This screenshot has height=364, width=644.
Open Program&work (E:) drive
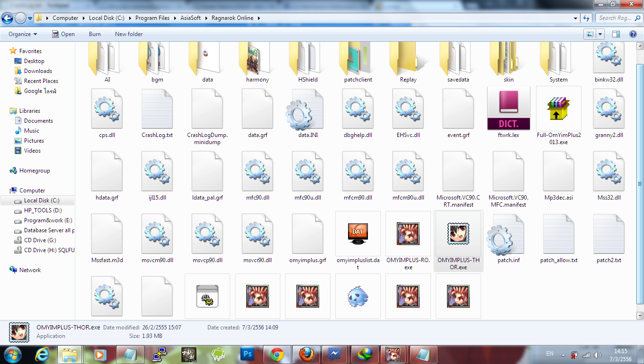(44, 220)
